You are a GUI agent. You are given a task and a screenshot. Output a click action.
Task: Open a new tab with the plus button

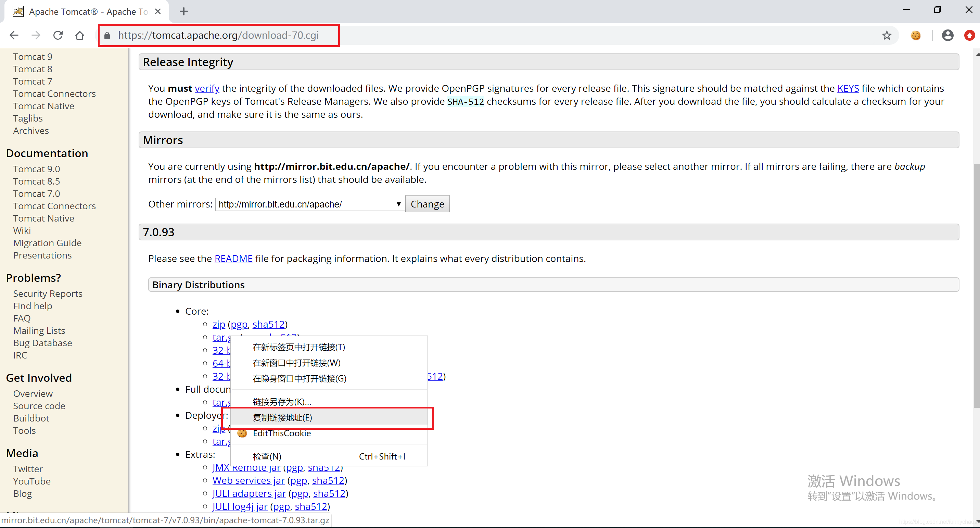pyautogui.click(x=184, y=11)
